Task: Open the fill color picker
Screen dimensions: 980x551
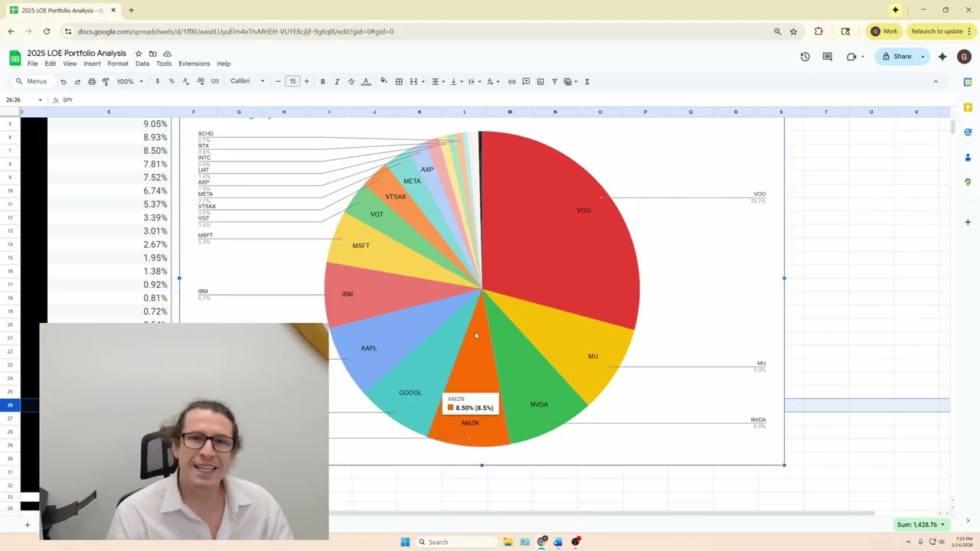Action: tap(384, 81)
